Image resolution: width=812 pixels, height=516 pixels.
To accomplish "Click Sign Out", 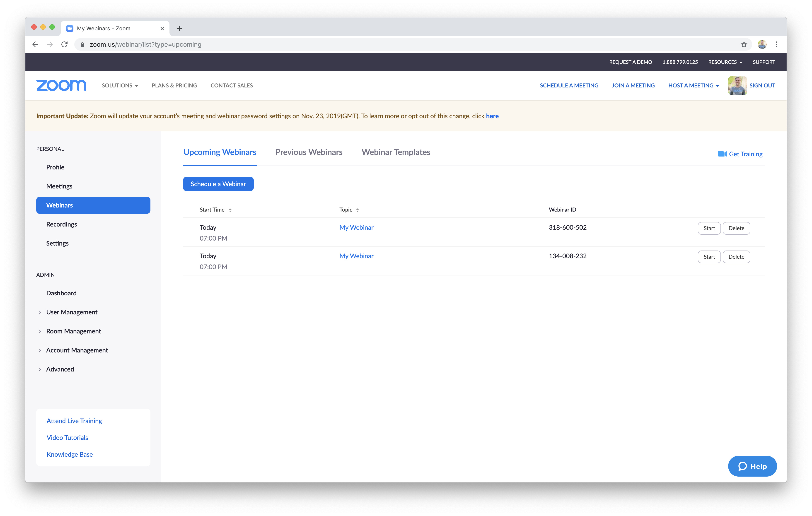I will tap(762, 86).
